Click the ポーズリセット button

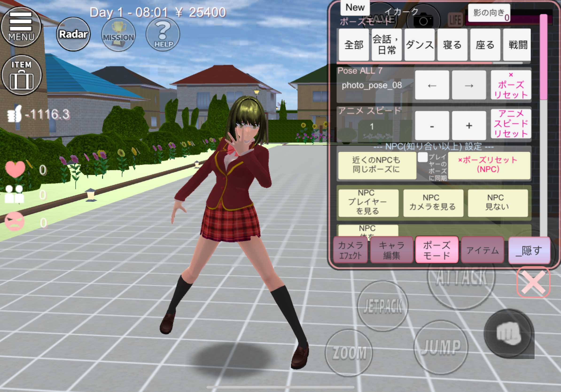[x=511, y=85]
